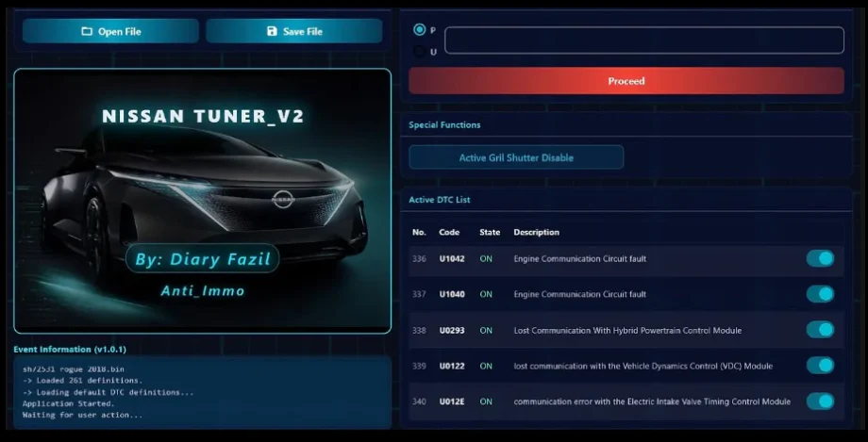
Task: Click the Code column header
Action: click(x=449, y=233)
